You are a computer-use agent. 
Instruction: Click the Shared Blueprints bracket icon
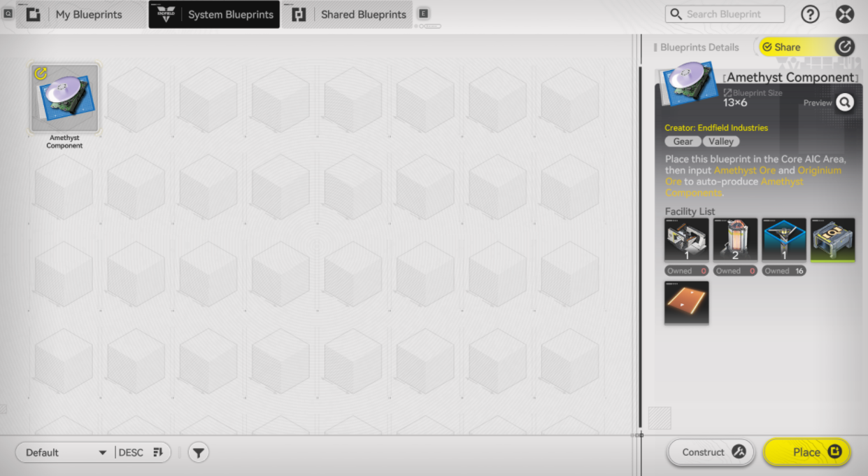[x=299, y=14]
